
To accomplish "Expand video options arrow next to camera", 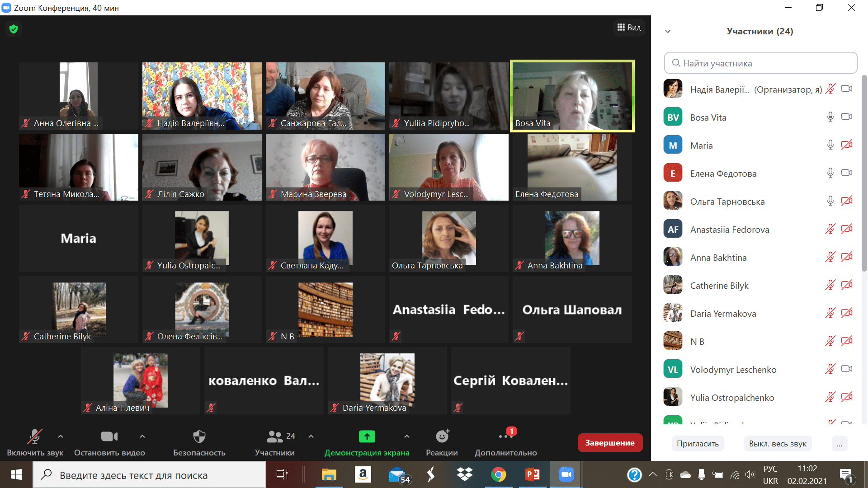I will (x=142, y=436).
